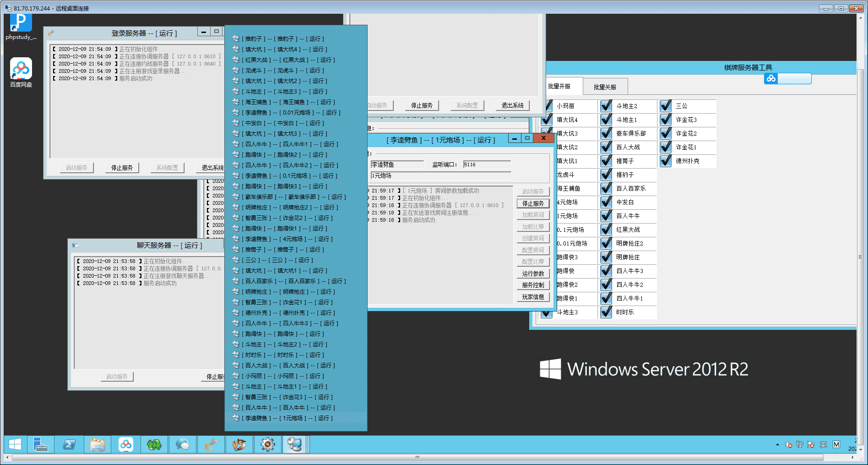The image size is (868, 465).
Task: Click the 运行参数 button
Action: (533, 274)
